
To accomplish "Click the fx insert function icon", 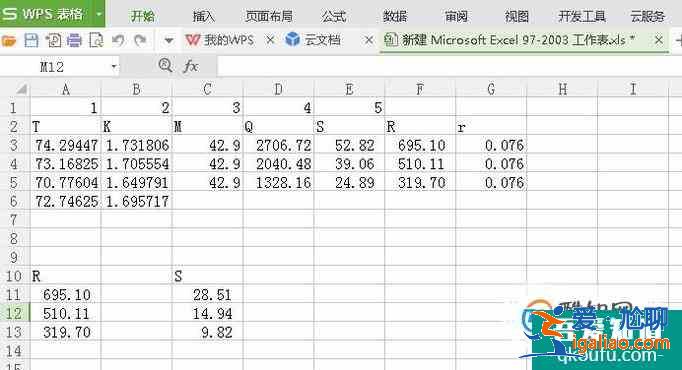I will click(191, 67).
